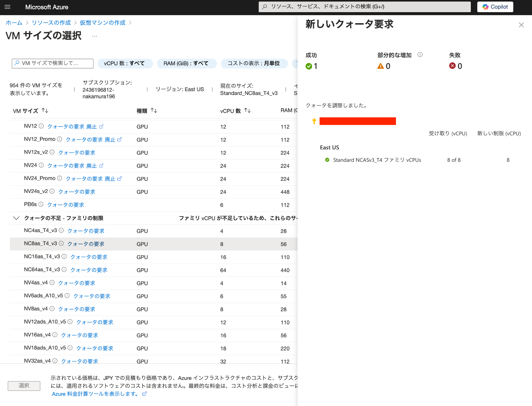Open the コストの表示 filter pill
Image resolution: width=532 pixels, height=406 pixels.
click(x=253, y=63)
